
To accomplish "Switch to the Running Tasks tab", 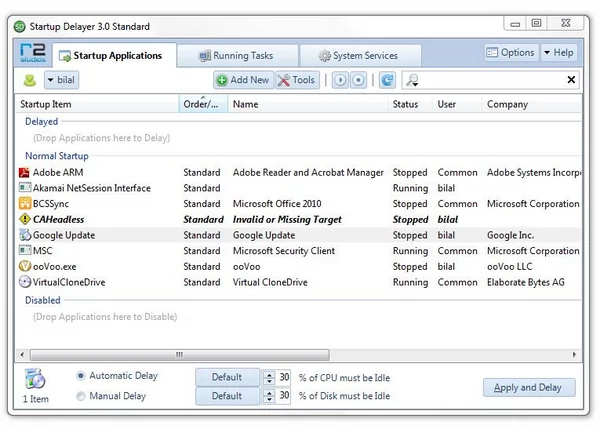I will (x=238, y=55).
